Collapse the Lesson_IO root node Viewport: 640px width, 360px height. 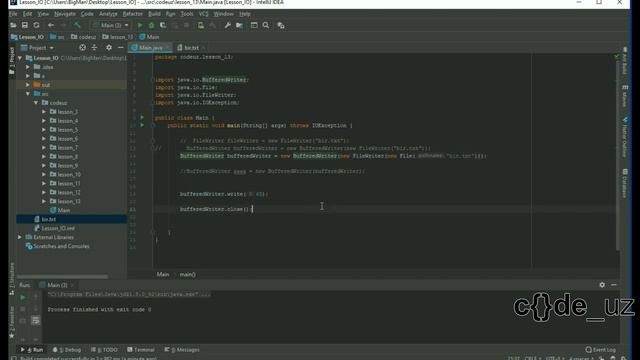pos(20,58)
